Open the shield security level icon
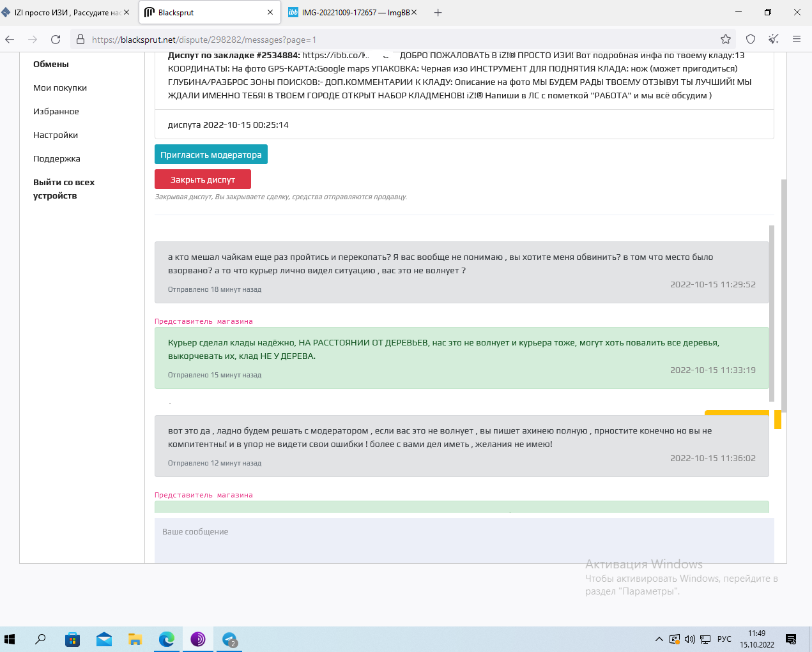Image resolution: width=812 pixels, height=652 pixels. point(751,39)
